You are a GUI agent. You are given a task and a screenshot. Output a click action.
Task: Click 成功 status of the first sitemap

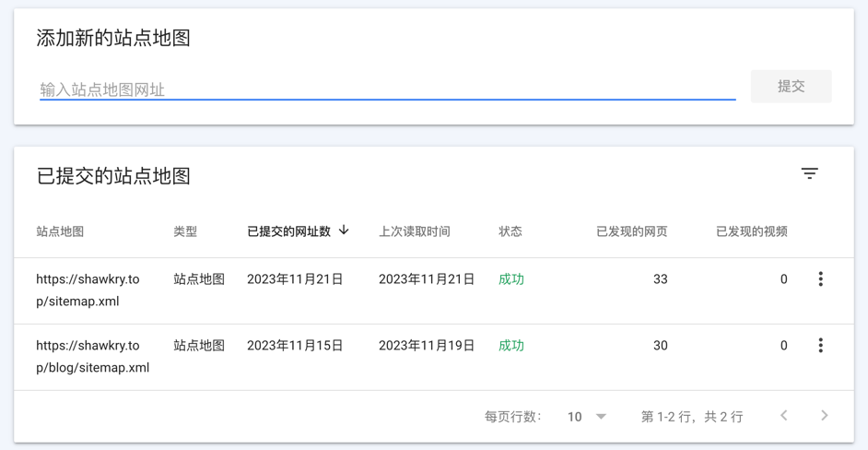pos(510,279)
